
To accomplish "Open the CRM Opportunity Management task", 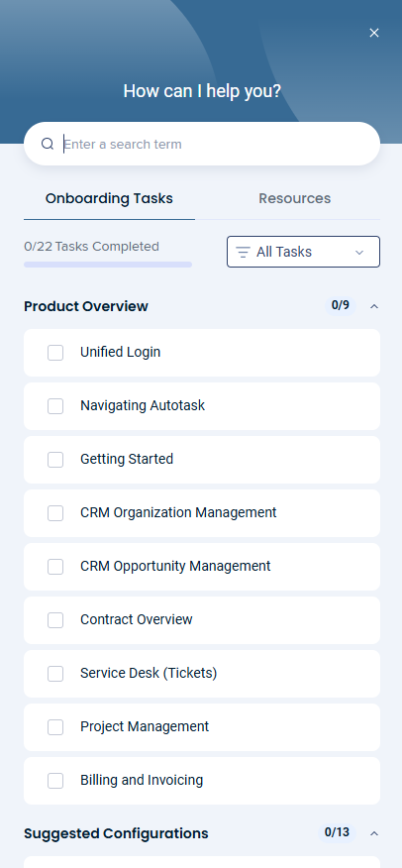I will [x=202, y=567].
